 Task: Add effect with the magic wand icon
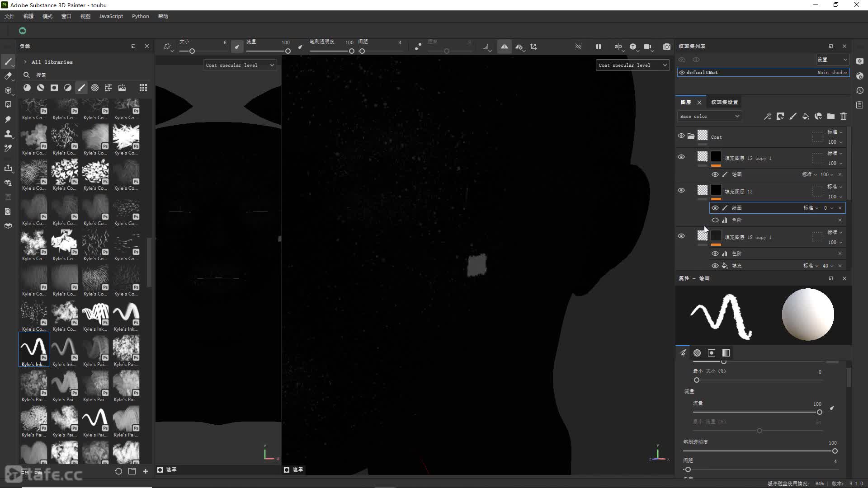[767, 117]
